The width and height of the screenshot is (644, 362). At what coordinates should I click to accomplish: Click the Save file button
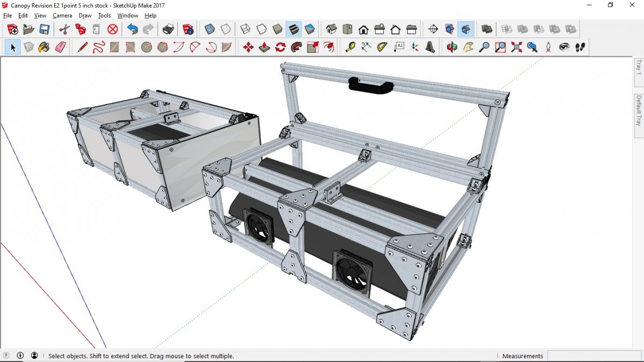45,29
